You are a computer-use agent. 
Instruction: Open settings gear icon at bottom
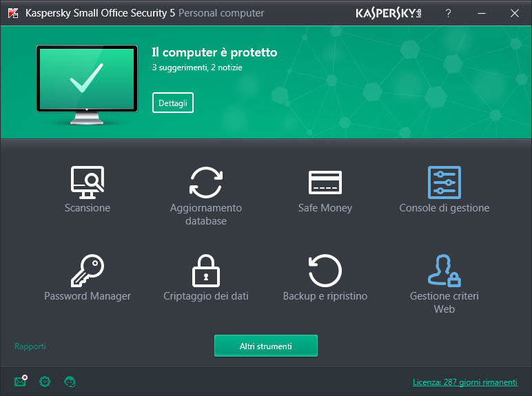tap(45, 382)
